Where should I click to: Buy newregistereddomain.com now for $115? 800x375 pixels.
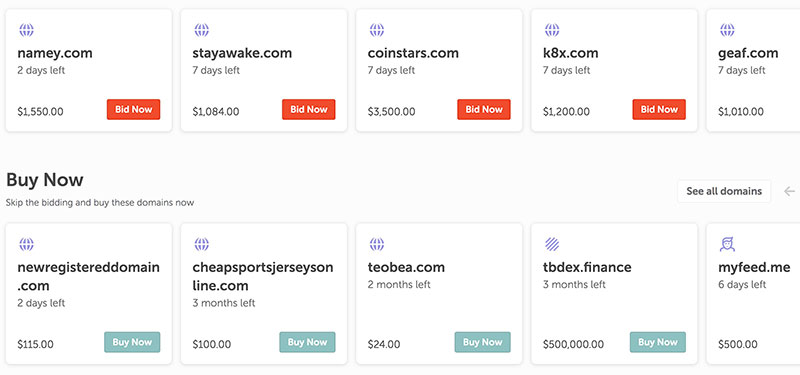pos(132,342)
